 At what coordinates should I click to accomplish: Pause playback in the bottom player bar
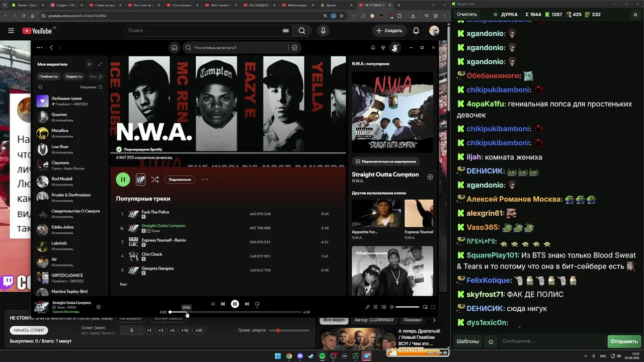point(235,304)
